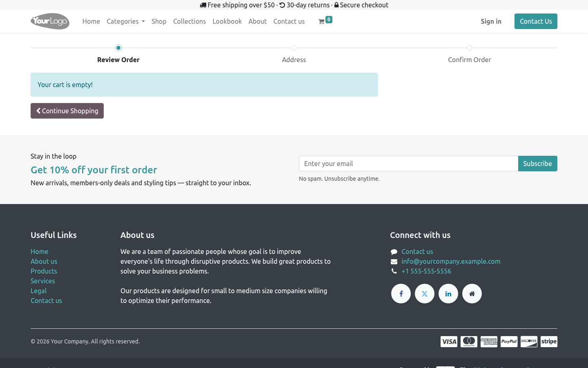Viewport: 588px width, 368px height.
Task: Expand the Categories dropdown menu
Action: 126,21
